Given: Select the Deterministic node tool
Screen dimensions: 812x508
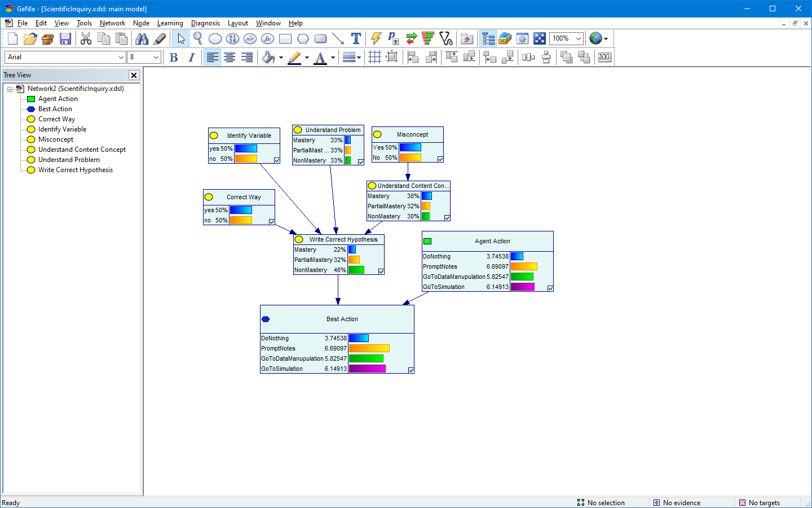Looking at the screenshot, I should (x=232, y=38).
